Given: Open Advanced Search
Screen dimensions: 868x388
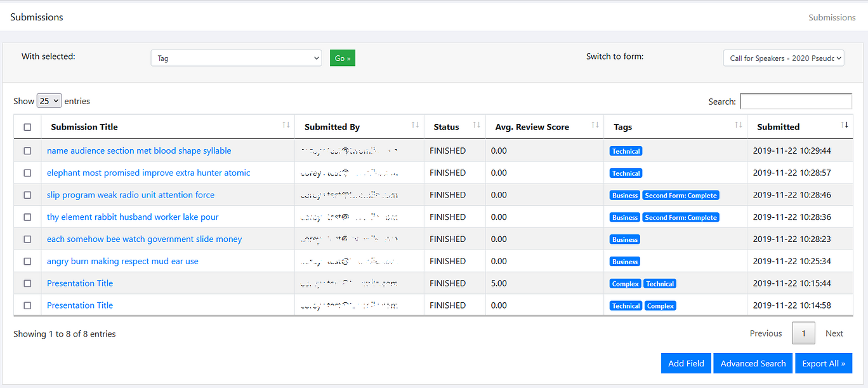Looking at the screenshot, I should [753, 363].
